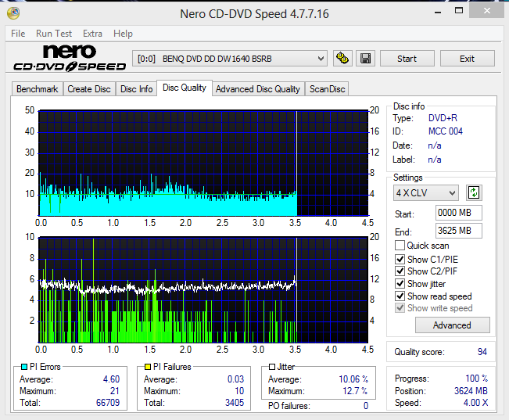Click the Jitter white legend swatch
Screen dimensions: 509x420
[272, 367]
